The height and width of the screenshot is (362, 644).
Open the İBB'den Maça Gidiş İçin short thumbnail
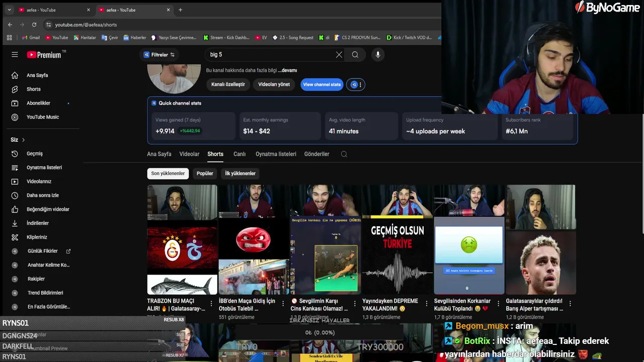click(x=254, y=239)
